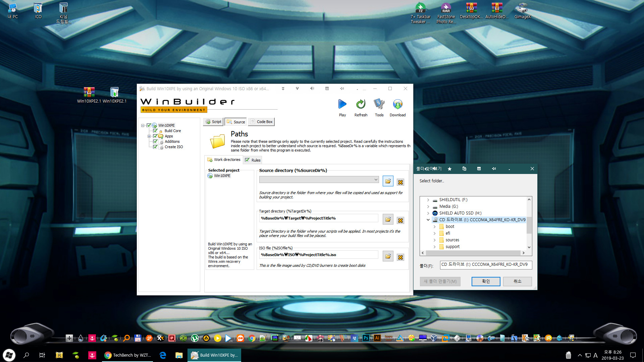Image resolution: width=644 pixels, height=362 pixels.
Task: Browse for Source directory folder
Action: click(388, 181)
